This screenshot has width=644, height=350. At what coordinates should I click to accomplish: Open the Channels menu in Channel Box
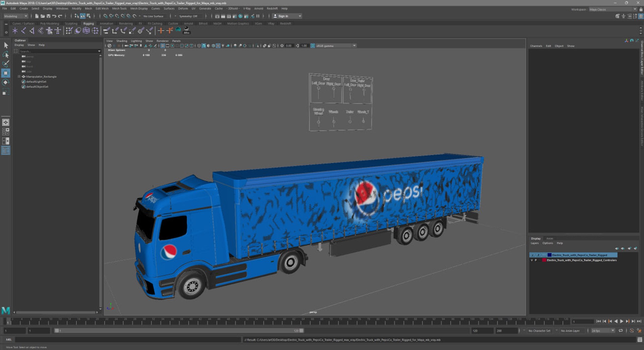click(536, 46)
